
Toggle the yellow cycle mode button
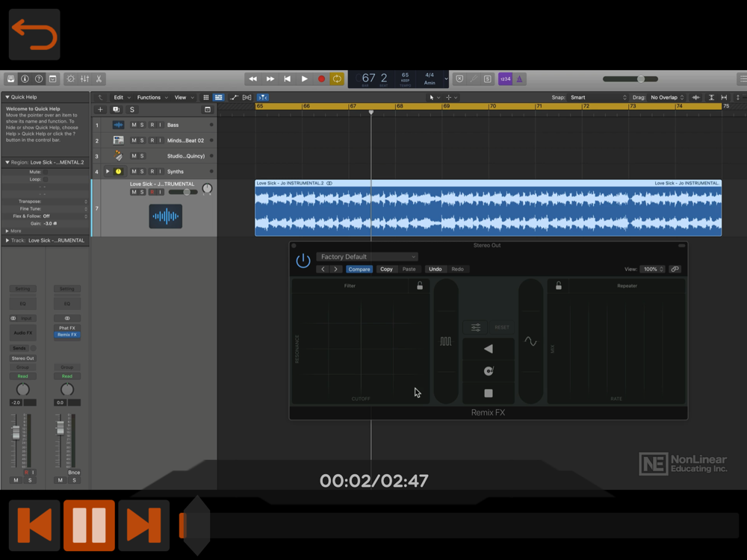pos(337,79)
